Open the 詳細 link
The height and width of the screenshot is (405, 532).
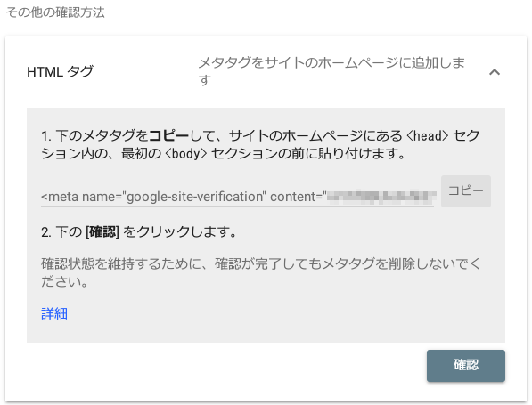(54, 313)
